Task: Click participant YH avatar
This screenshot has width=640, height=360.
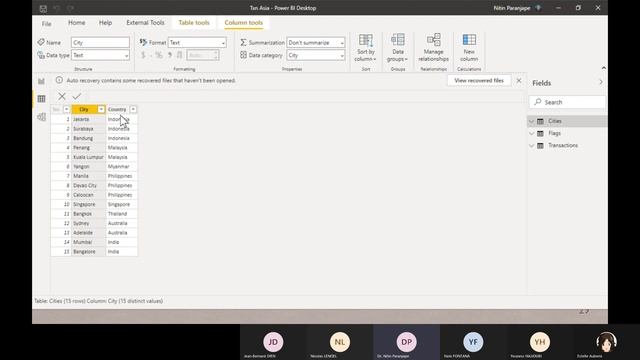Action: pyautogui.click(x=540, y=342)
